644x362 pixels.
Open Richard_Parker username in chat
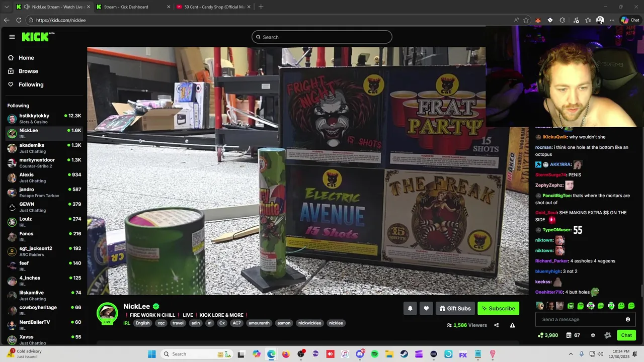pos(551,261)
